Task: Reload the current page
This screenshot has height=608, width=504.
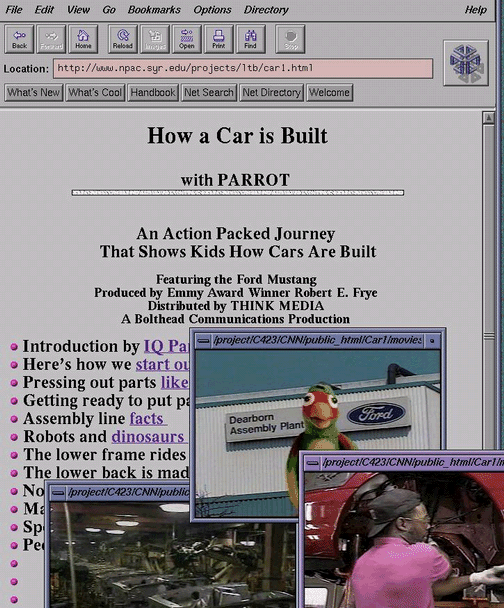Action: click(x=123, y=39)
